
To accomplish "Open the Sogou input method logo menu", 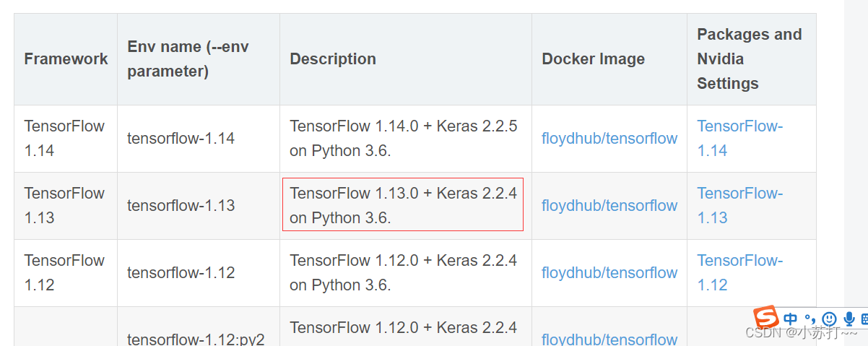I will (x=766, y=317).
